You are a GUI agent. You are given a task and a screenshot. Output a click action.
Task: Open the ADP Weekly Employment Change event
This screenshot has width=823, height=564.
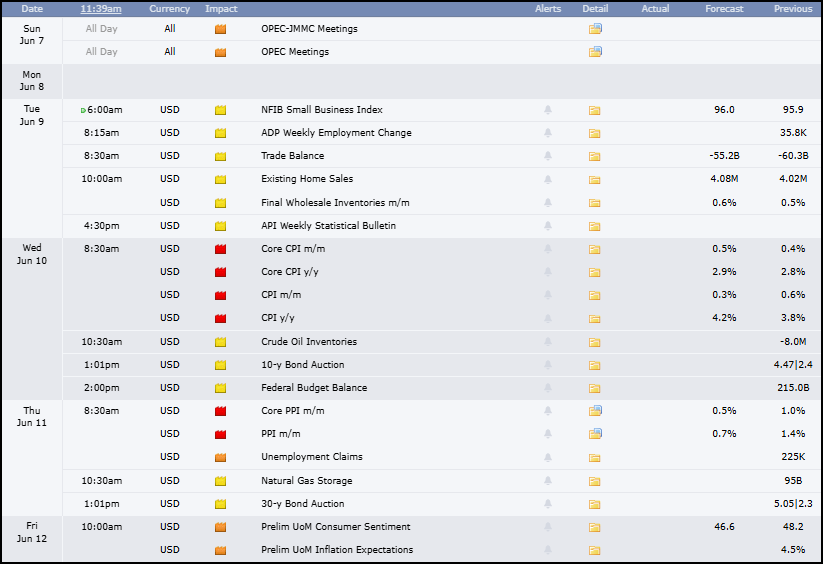tap(336, 133)
